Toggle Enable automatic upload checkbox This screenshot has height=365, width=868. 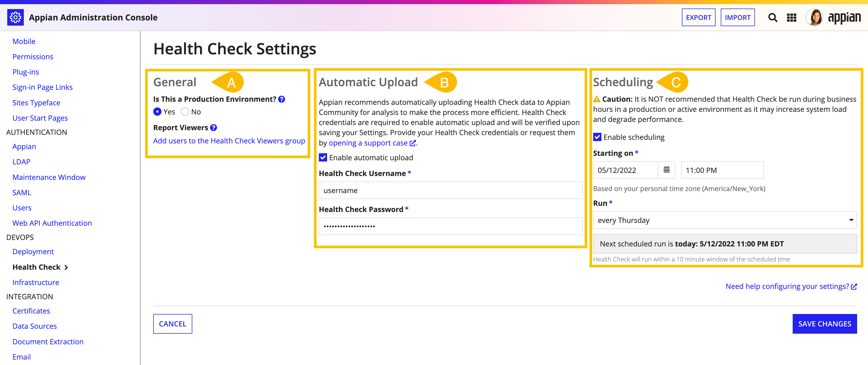(323, 158)
